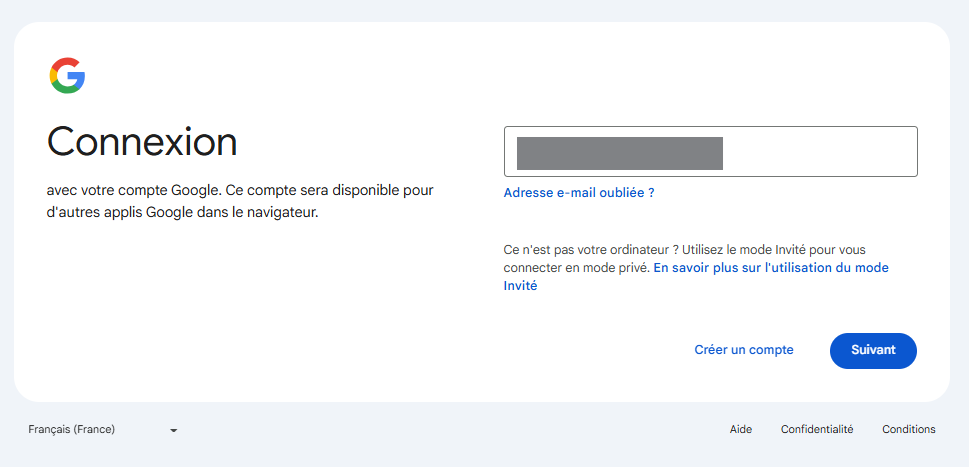Open the 'Confidentialité' footer link
Image resolution: width=969 pixels, height=467 pixels.
[817, 429]
